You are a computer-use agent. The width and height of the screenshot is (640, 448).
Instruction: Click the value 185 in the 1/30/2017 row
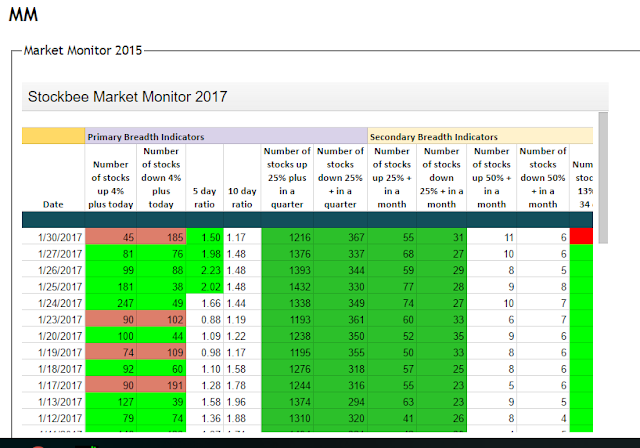161,237
